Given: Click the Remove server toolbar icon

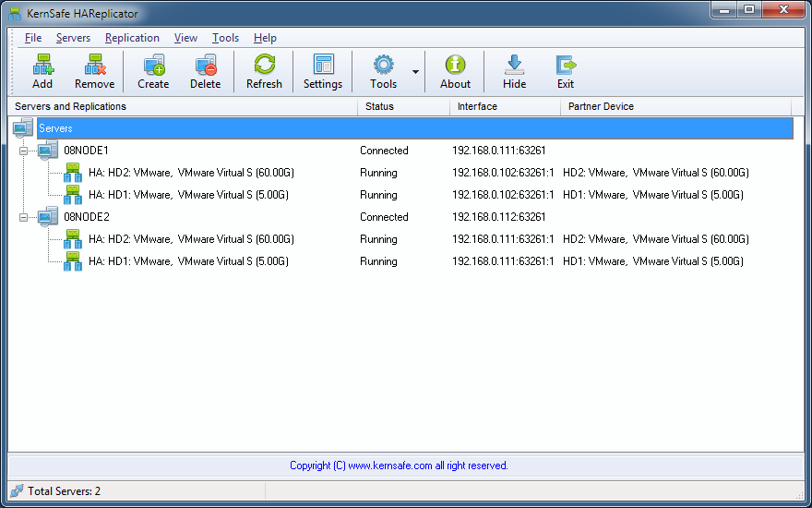Looking at the screenshot, I should [x=95, y=65].
